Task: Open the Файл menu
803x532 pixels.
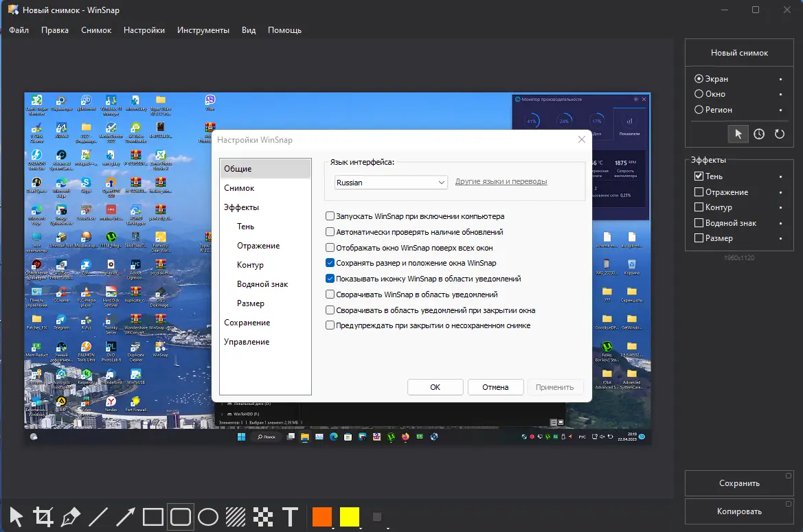Action: (x=19, y=30)
